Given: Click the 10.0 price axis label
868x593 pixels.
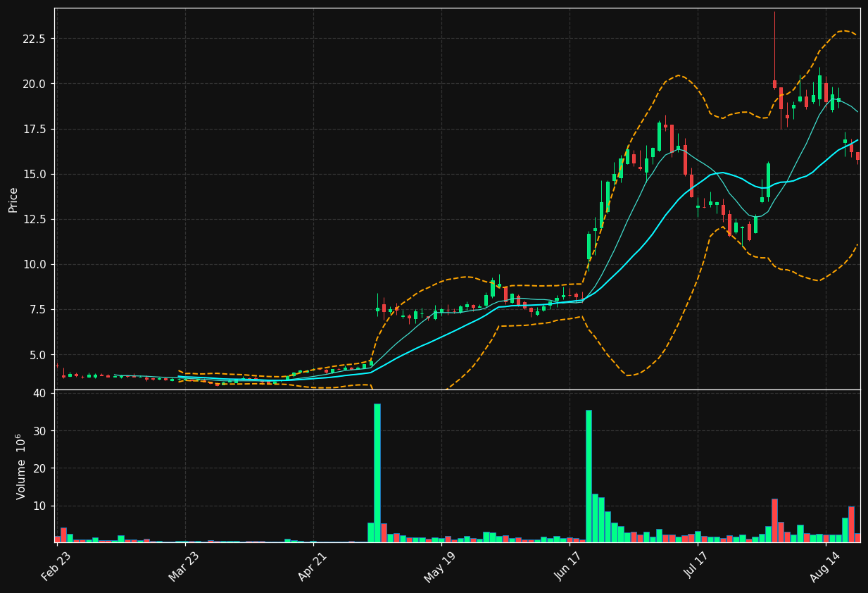Looking at the screenshot, I should [x=34, y=264].
